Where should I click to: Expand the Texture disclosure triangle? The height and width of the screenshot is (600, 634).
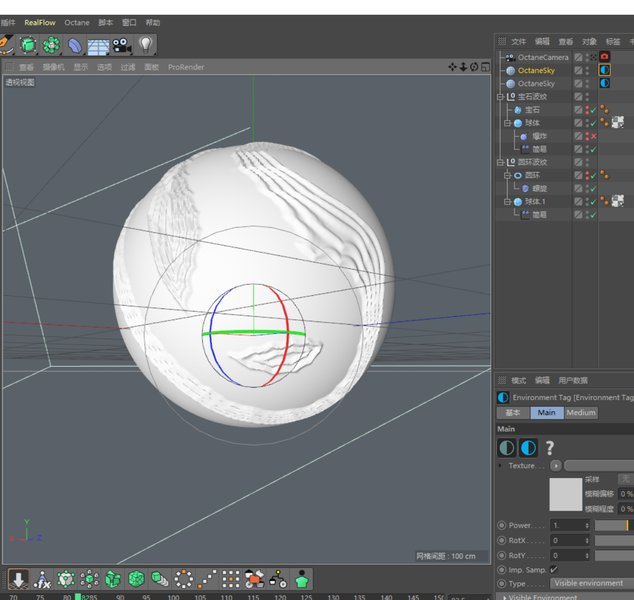(501, 465)
